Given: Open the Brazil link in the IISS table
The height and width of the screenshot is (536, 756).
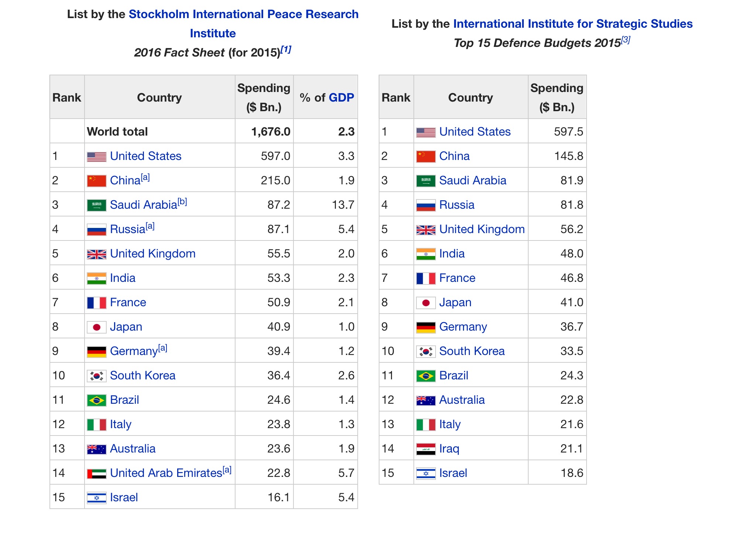Looking at the screenshot, I should point(454,376).
